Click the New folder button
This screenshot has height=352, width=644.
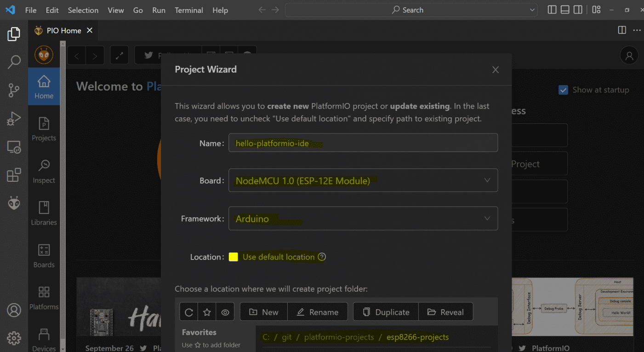coord(264,312)
